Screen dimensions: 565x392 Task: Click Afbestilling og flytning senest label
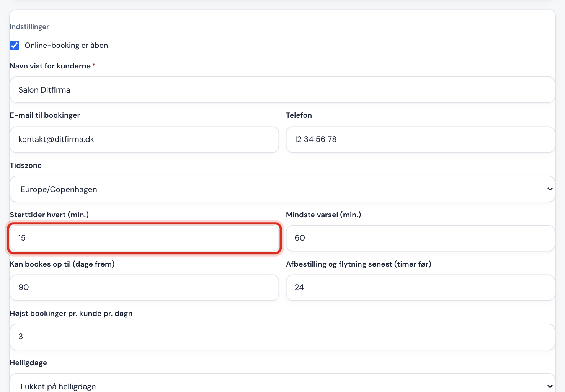359,264
